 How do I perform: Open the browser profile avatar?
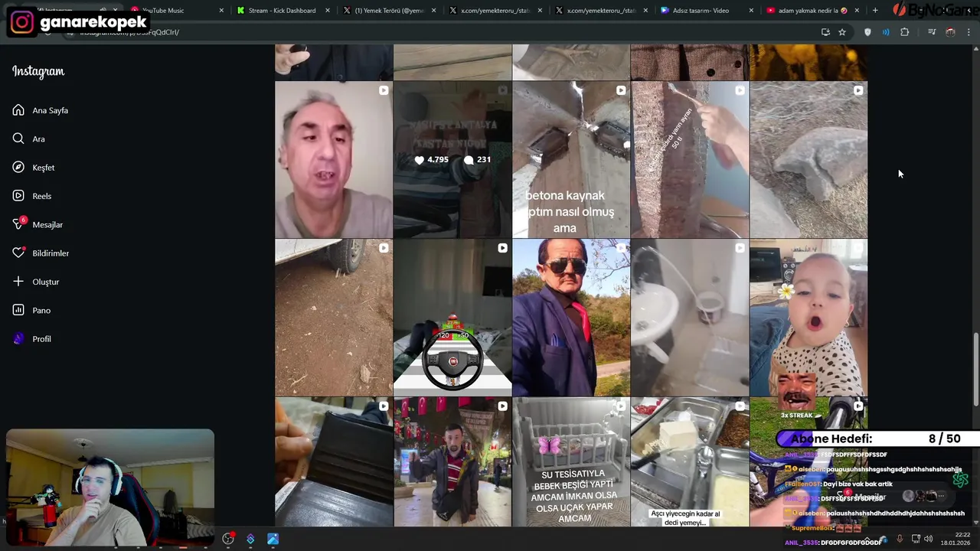950,32
